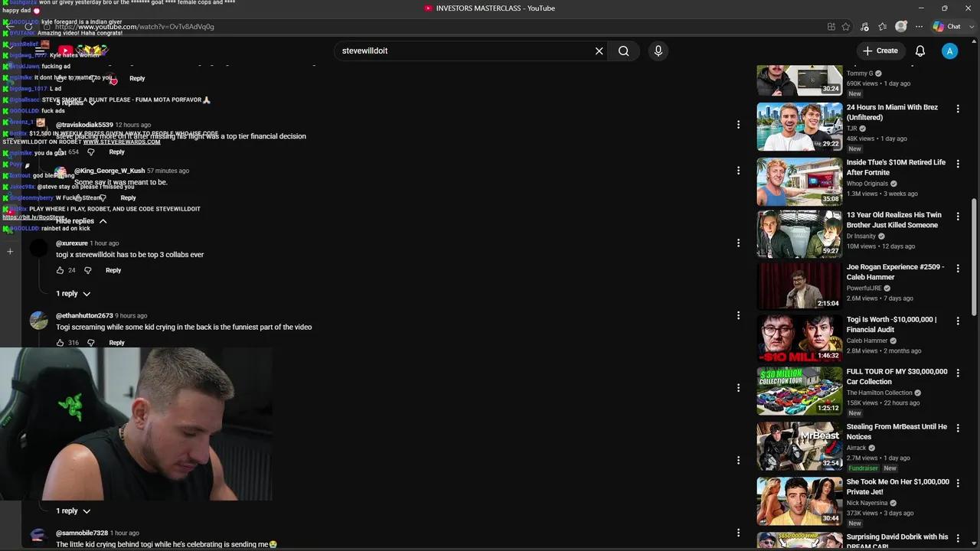Viewport: 980px width, 551px height.
Task: Open 'Inside Tfue's $10M Retired Life' thumbnail
Action: [x=799, y=181]
